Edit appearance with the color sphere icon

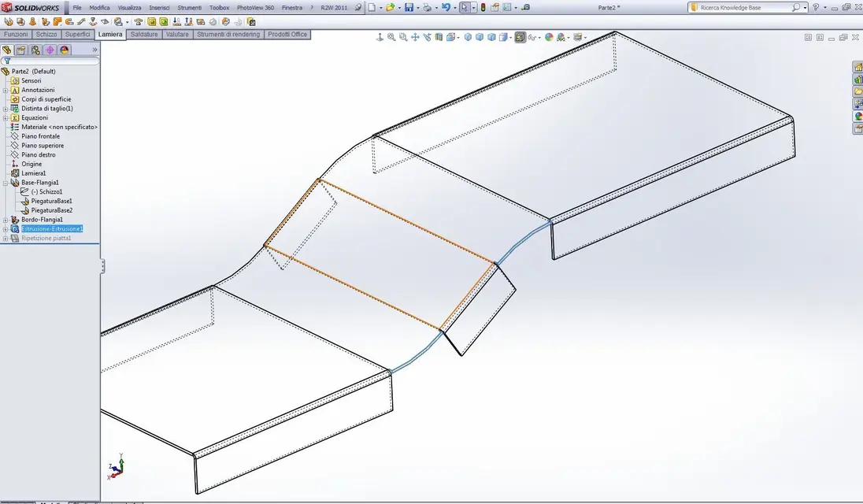click(x=549, y=38)
